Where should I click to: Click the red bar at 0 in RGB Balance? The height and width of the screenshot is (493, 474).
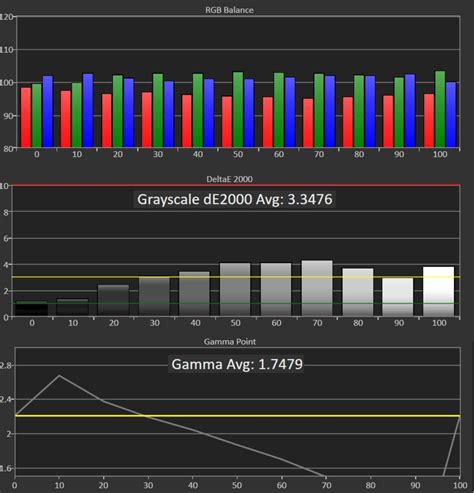point(26,117)
